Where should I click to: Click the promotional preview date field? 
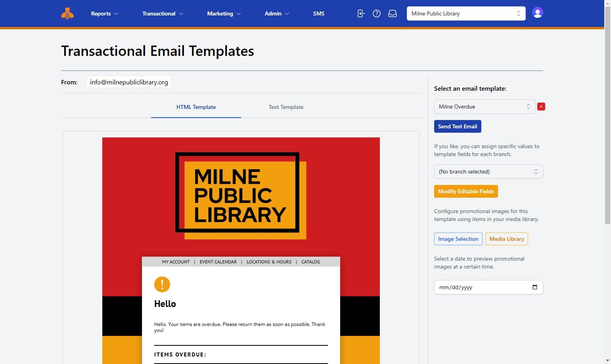(488, 287)
